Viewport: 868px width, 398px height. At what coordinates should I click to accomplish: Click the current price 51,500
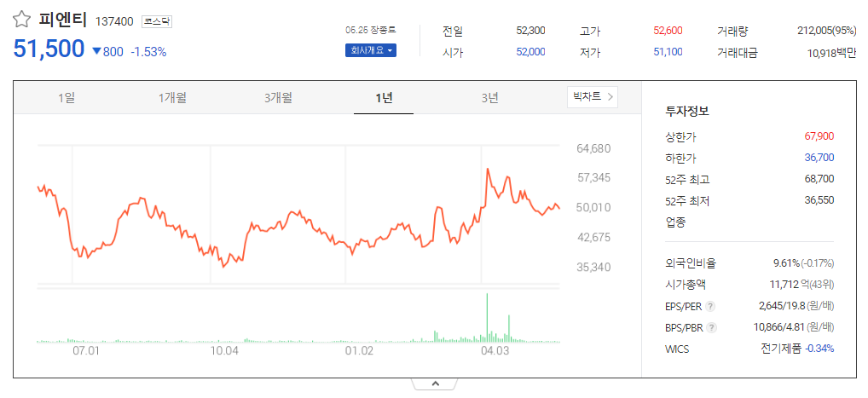(x=49, y=49)
